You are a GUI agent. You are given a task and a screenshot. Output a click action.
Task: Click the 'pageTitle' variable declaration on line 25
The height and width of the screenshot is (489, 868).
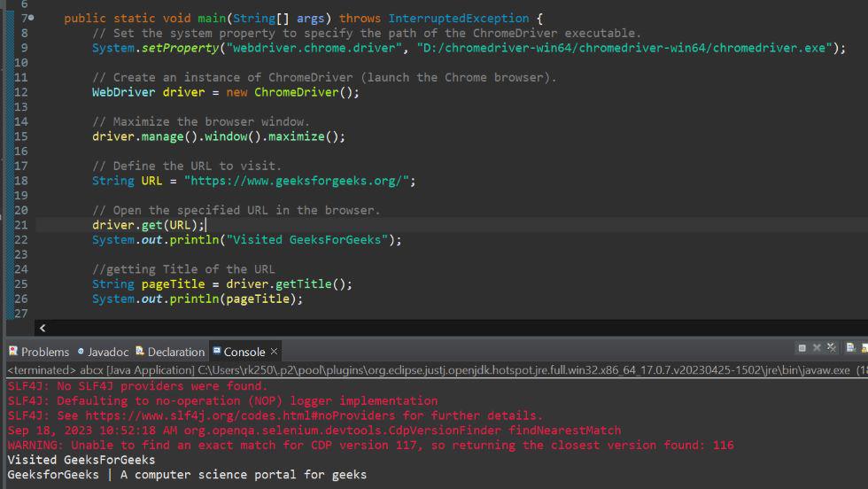pos(173,283)
